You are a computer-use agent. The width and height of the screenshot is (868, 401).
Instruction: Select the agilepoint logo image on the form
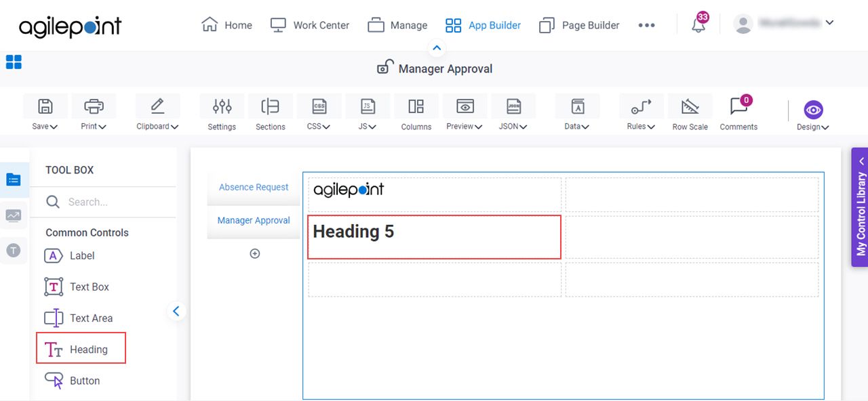(349, 190)
